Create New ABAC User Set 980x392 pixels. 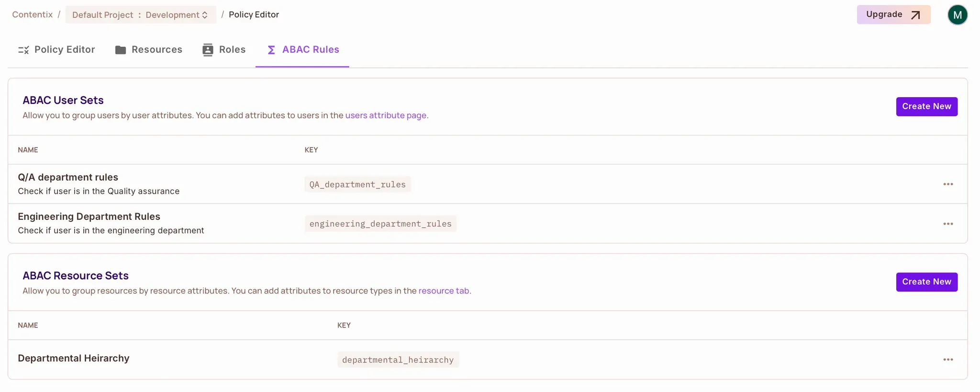pos(926,106)
